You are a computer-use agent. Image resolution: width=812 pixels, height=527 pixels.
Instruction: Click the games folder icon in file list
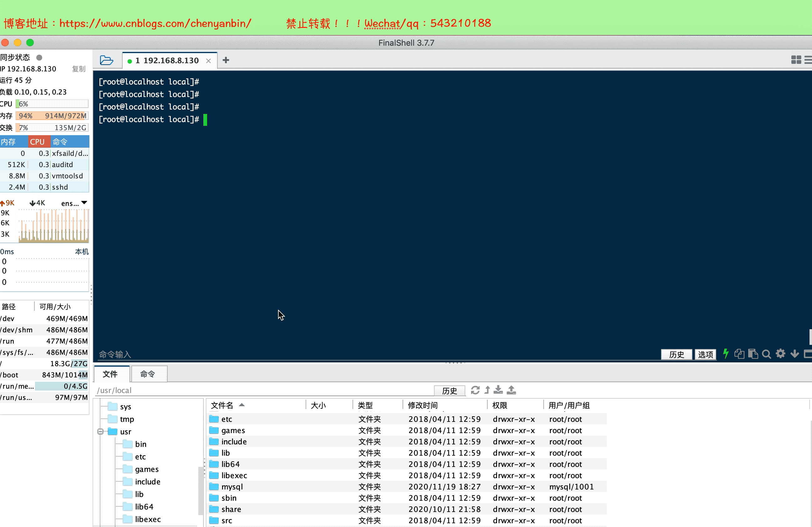214,430
